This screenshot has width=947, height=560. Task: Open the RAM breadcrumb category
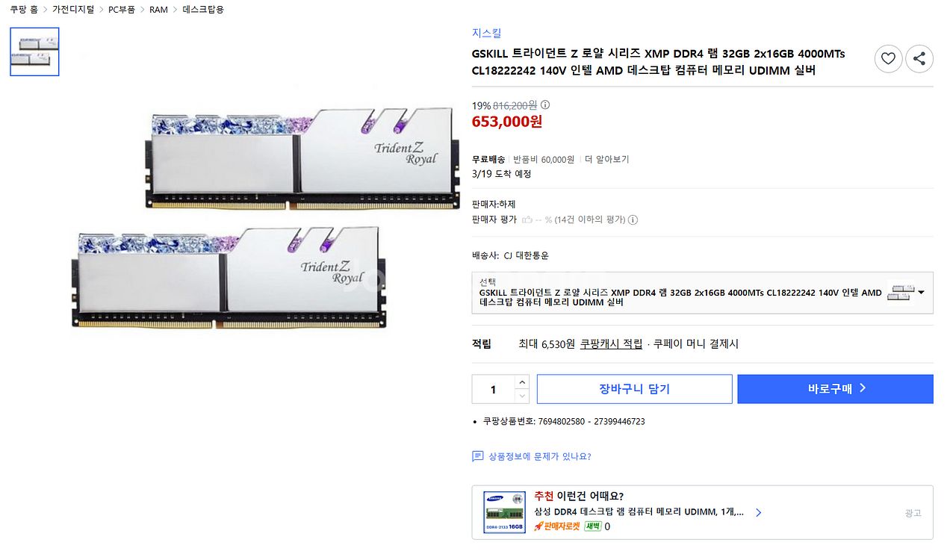[158, 10]
